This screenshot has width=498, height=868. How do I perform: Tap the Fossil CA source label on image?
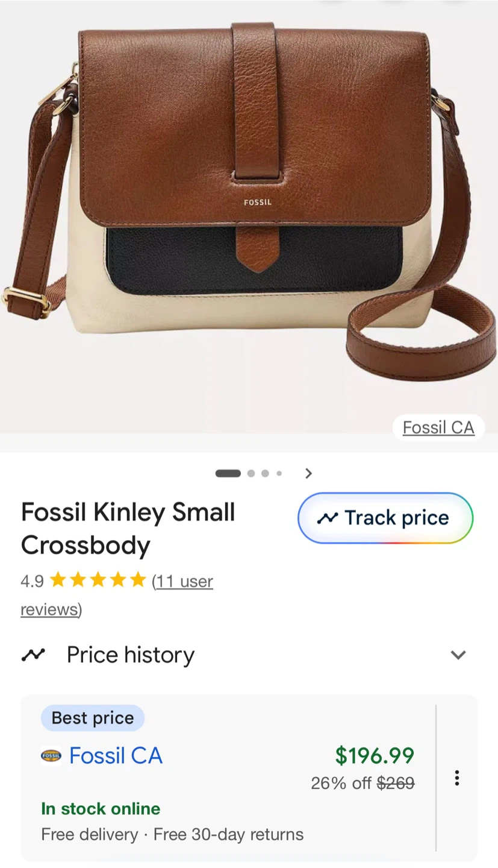click(x=438, y=427)
